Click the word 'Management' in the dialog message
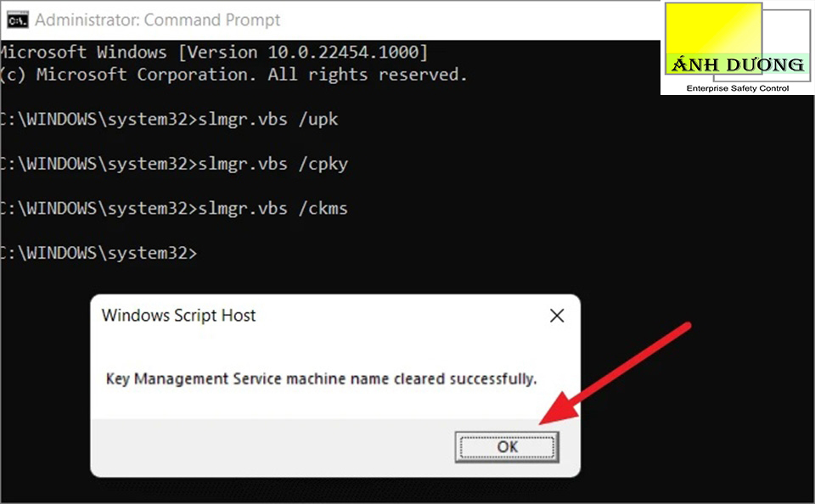This screenshot has height=504, width=815. pyautogui.click(x=183, y=378)
